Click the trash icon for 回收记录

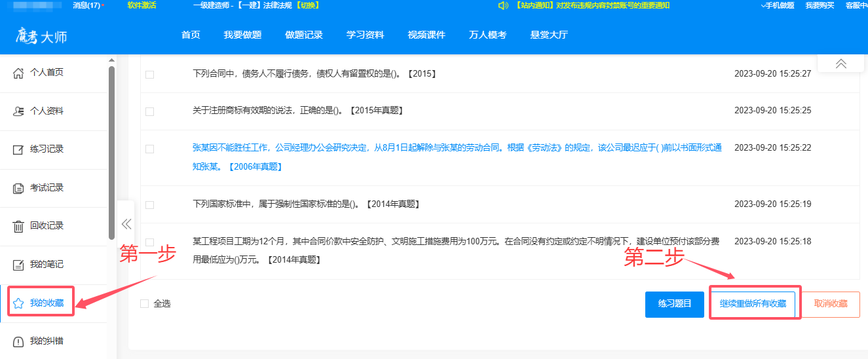pos(18,227)
